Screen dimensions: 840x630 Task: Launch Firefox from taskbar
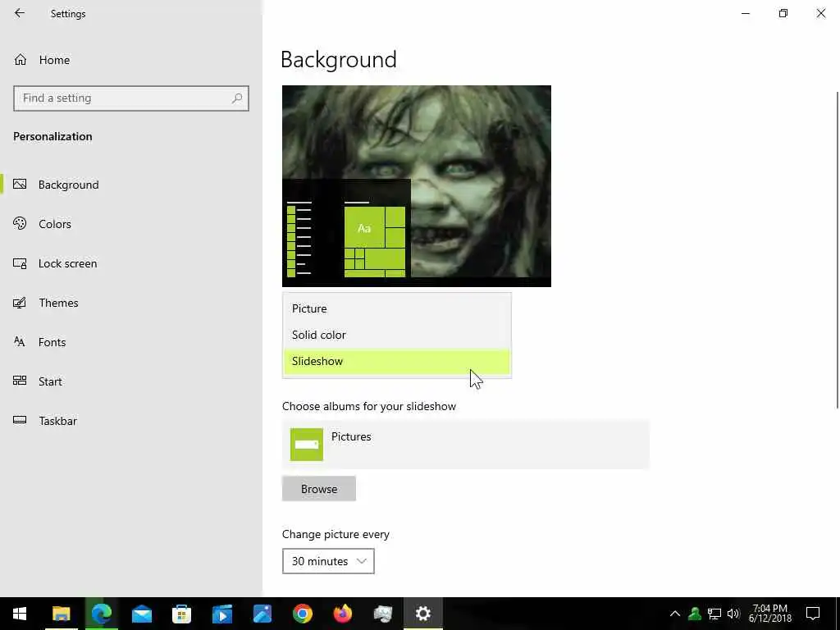[342, 614]
